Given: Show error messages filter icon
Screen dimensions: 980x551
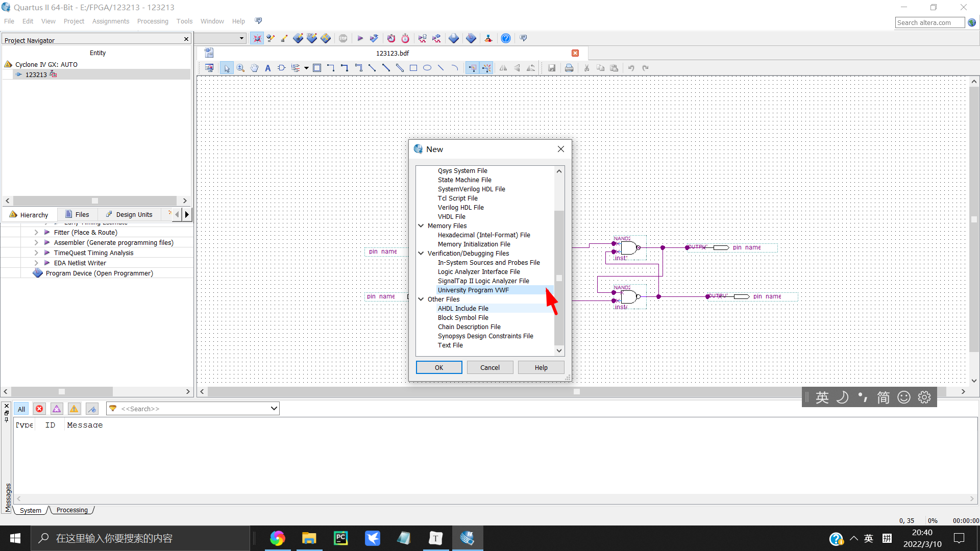Looking at the screenshot, I should pyautogui.click(x=39, y=409).
